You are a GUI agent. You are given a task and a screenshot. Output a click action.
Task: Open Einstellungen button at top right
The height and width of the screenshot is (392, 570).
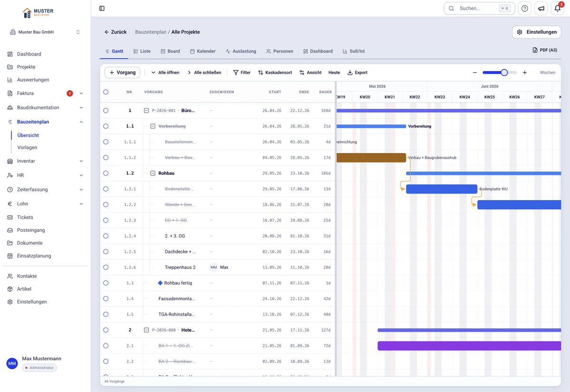click(x=537, y=32)
